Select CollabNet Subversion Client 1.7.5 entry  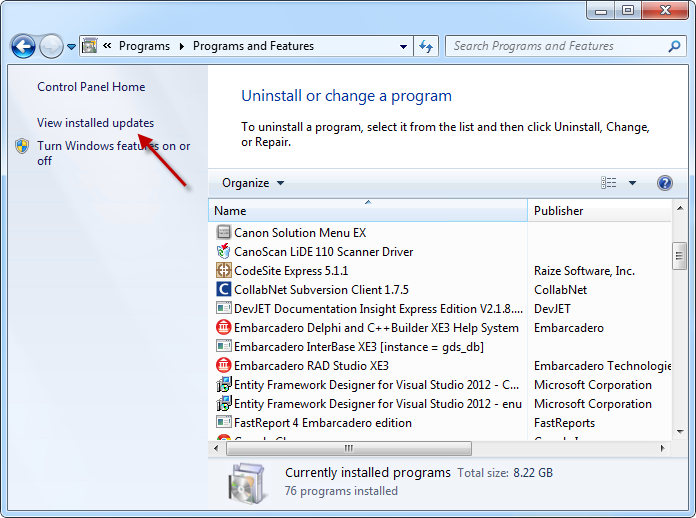pos(321,290)
